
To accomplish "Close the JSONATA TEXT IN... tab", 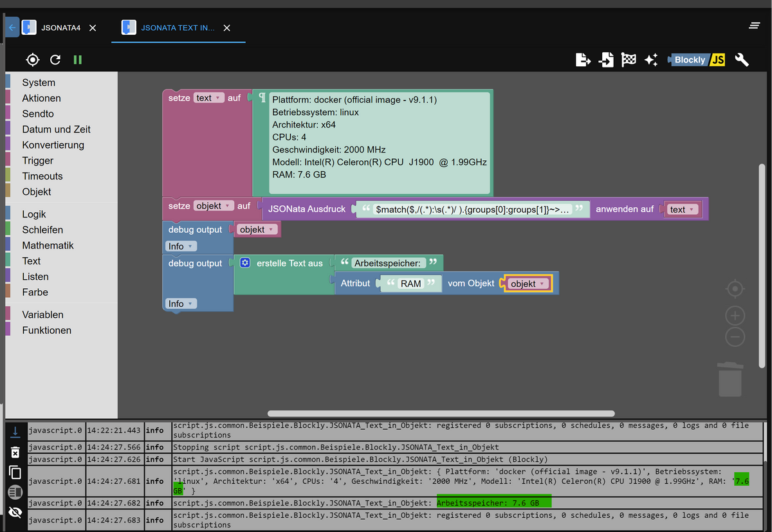I will [226, 28].
